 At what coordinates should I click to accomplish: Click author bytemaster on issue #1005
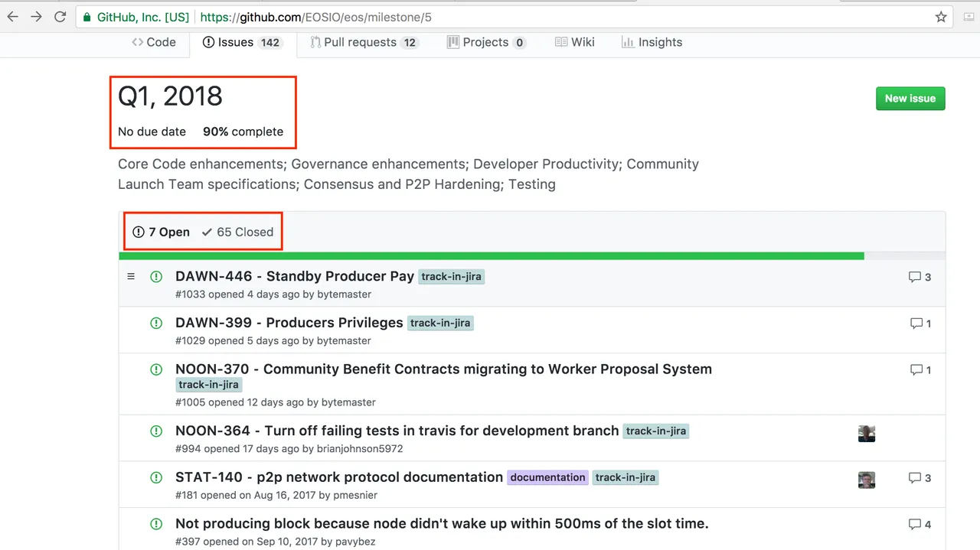[x=348, y=402]
